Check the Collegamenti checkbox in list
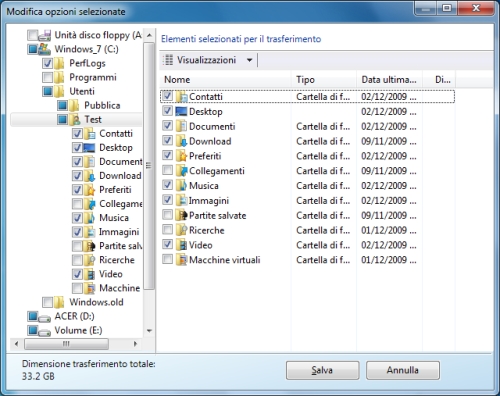Viewport: 500px width, 396px height. (167, 170)
